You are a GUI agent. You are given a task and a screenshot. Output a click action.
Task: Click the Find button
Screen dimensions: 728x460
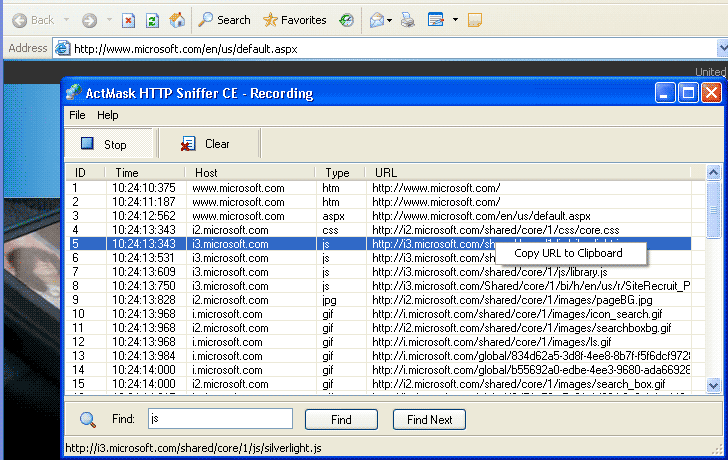pyautogui.click(x=341, y=420)
